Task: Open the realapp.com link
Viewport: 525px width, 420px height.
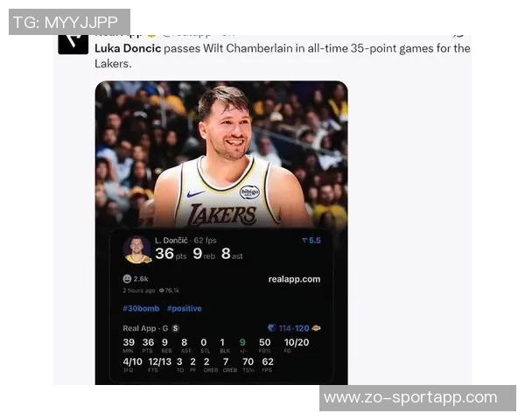Action: point(294,279)
